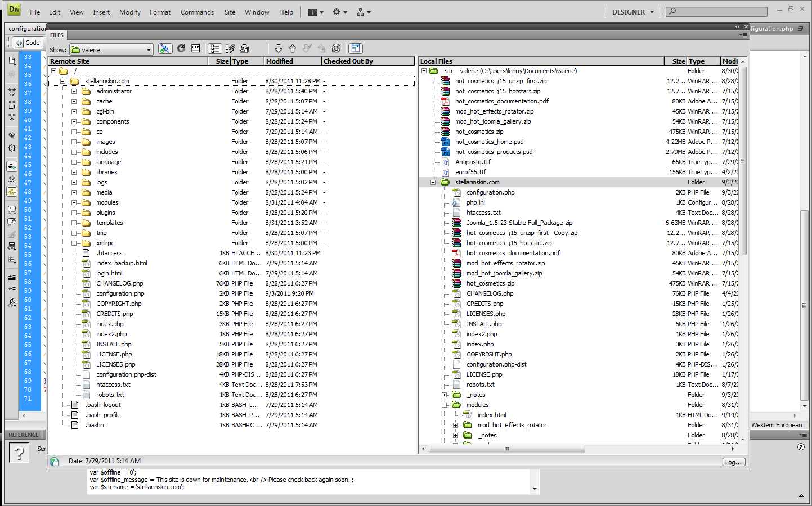Select remote file configuration.php-dist
This screenshot has height=506, width=812.
tap(126, 374)
